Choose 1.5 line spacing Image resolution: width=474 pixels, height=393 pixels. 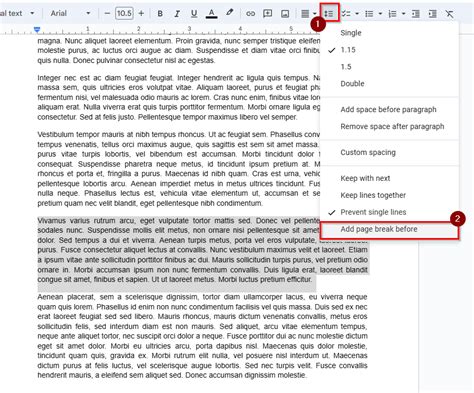(x=389, y=67)
